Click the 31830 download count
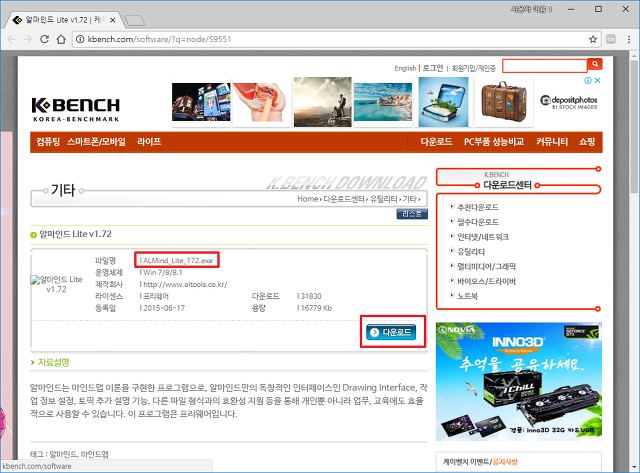640x473 pixels. (x=311, y=296)
